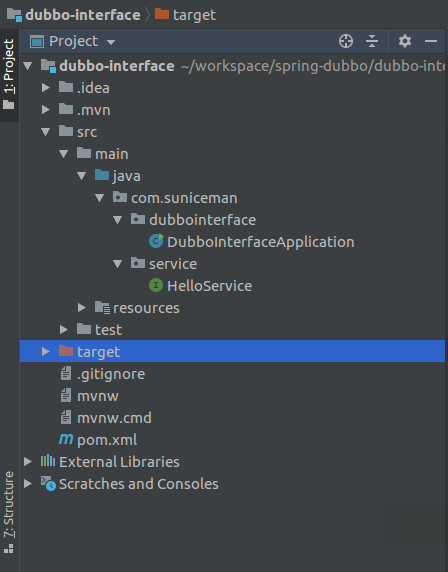The width and height of the screenshot is (448, 572).
Task: Open the 7: Structure side tab
Action: (9, 512)
